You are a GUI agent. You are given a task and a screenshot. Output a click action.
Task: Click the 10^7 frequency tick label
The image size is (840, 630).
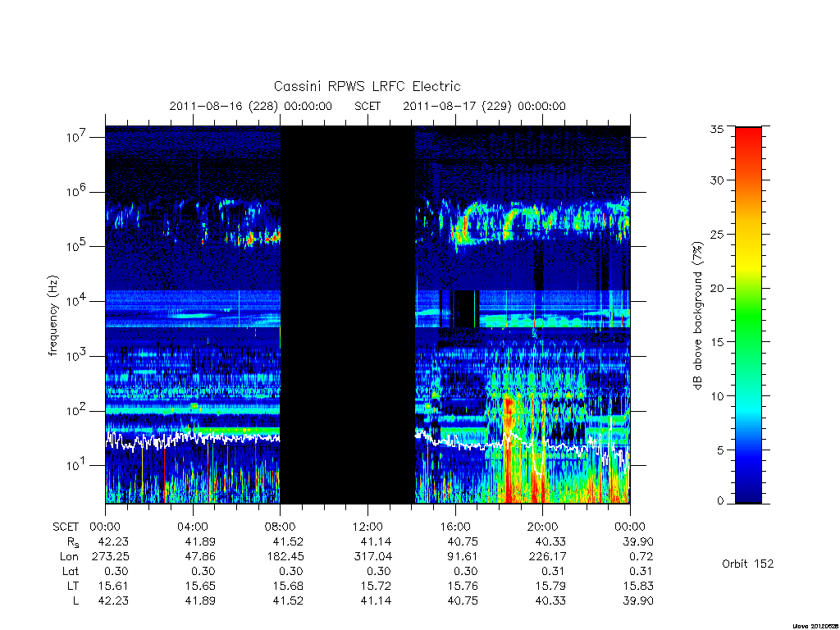click(x=76, y=137)
